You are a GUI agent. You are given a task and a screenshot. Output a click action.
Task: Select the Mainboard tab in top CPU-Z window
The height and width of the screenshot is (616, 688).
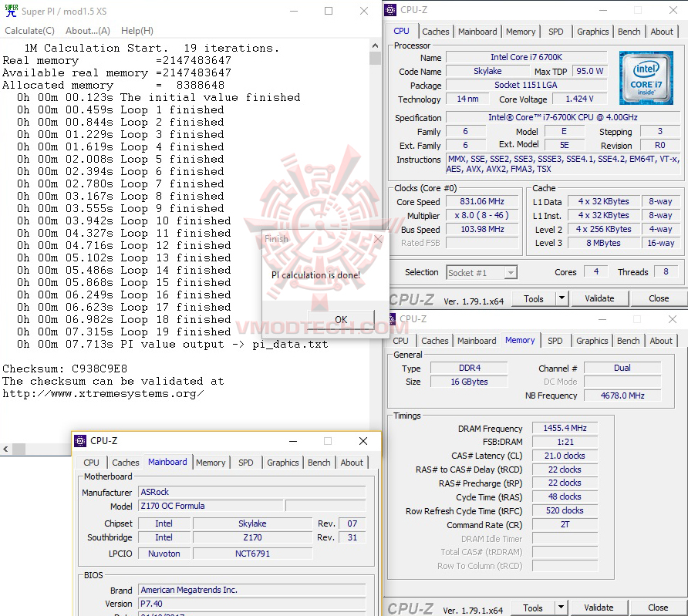pos(477,32)
